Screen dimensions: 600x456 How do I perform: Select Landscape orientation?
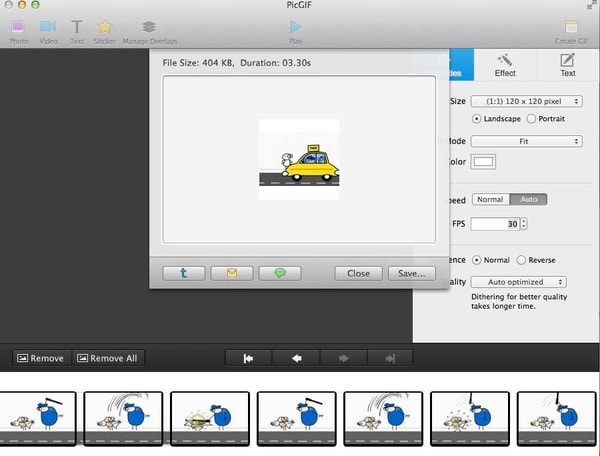point(496,119)
